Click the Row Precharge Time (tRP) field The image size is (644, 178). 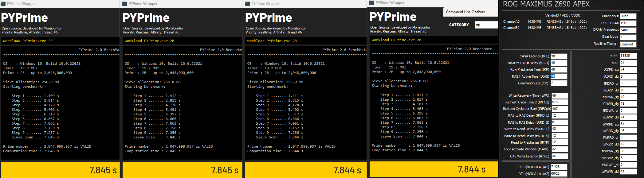559,70
